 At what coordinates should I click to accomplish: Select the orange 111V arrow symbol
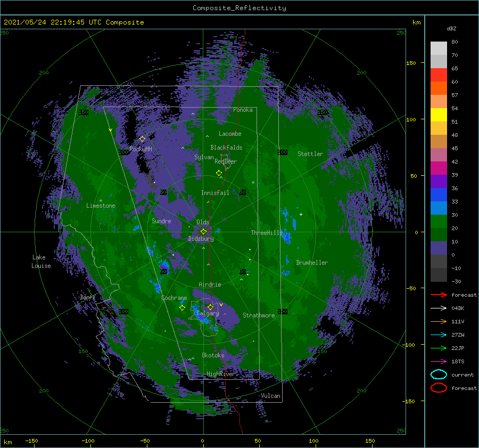tap(439, 321)
